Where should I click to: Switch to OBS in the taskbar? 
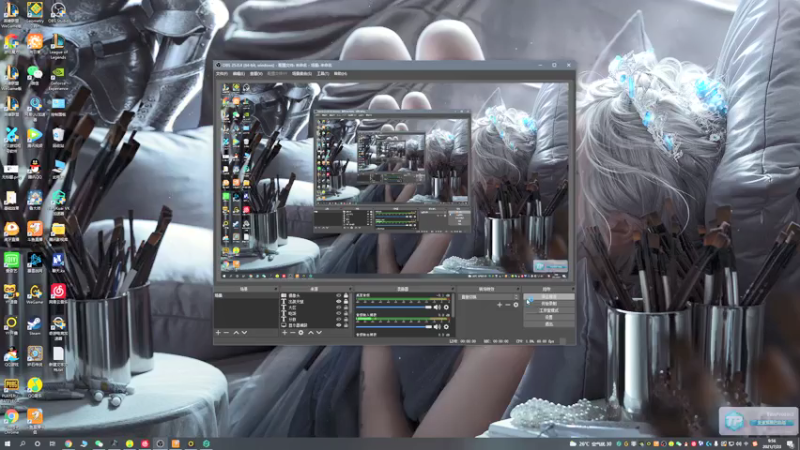pos(160,444)
